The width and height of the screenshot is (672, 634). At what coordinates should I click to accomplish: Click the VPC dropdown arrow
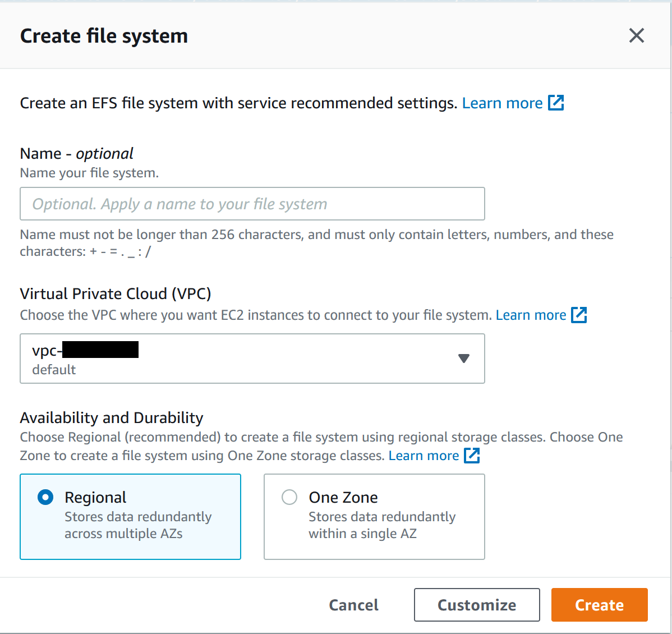click(463, 359)
